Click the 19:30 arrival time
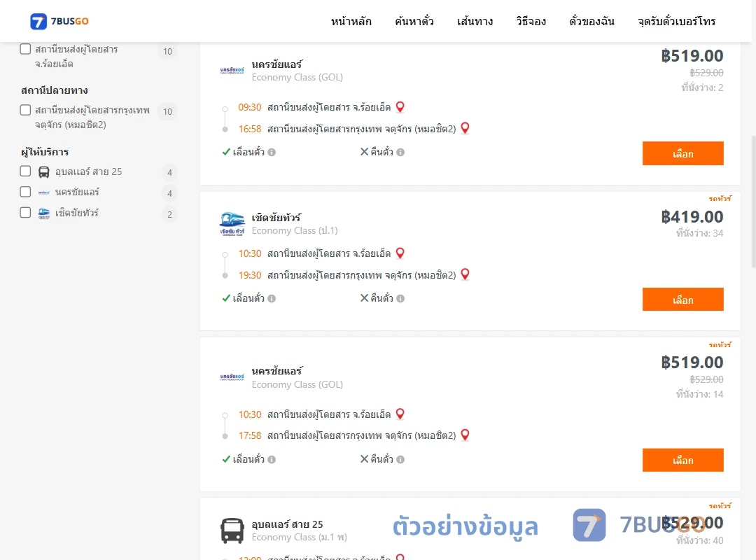This screenshot has width=756, height=560. 250,275
